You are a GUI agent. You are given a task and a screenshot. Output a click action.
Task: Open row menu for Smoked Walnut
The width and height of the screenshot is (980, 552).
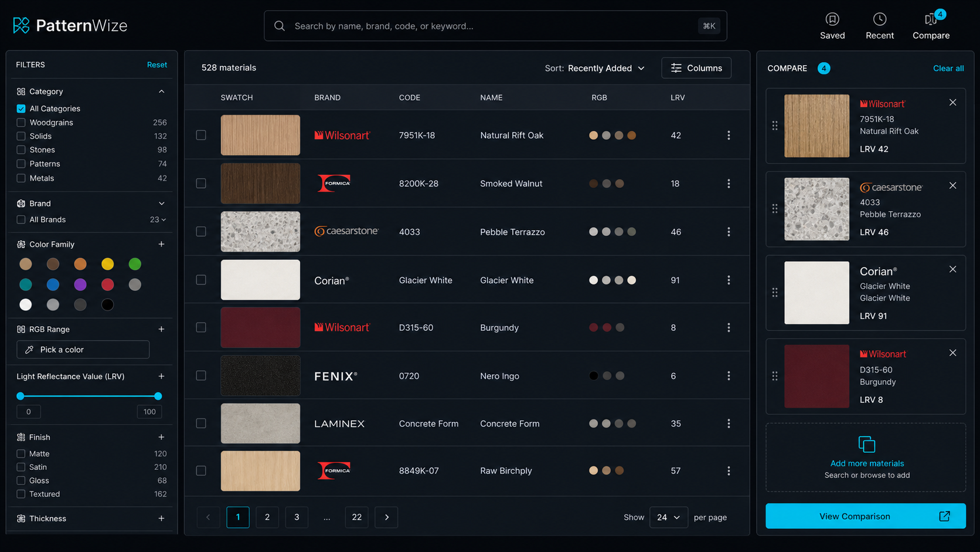click(729, 184)
